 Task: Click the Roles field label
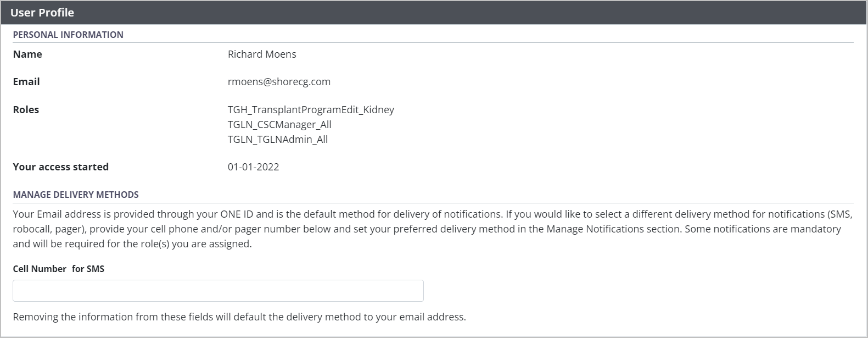coord(26,110)
